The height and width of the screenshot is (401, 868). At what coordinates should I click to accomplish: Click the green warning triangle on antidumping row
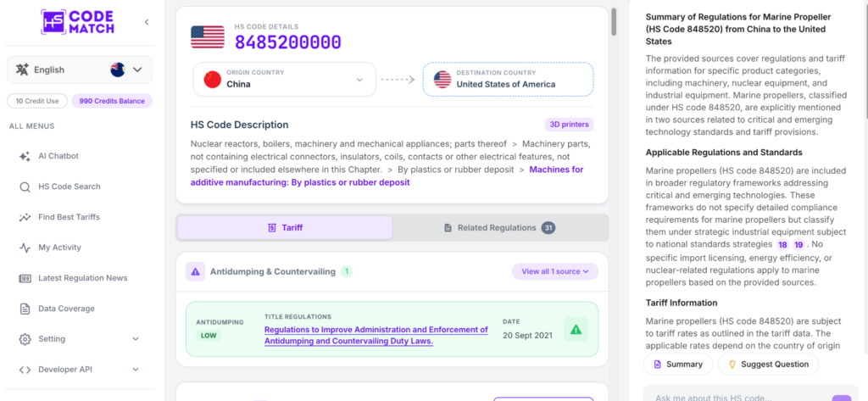pos(576,330)
